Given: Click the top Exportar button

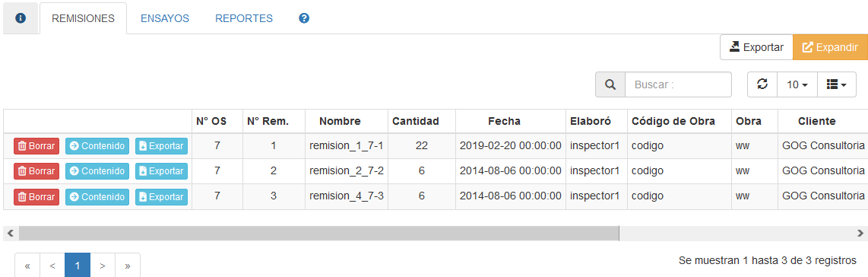Looking at the screenshot, I should pos(756,47).
